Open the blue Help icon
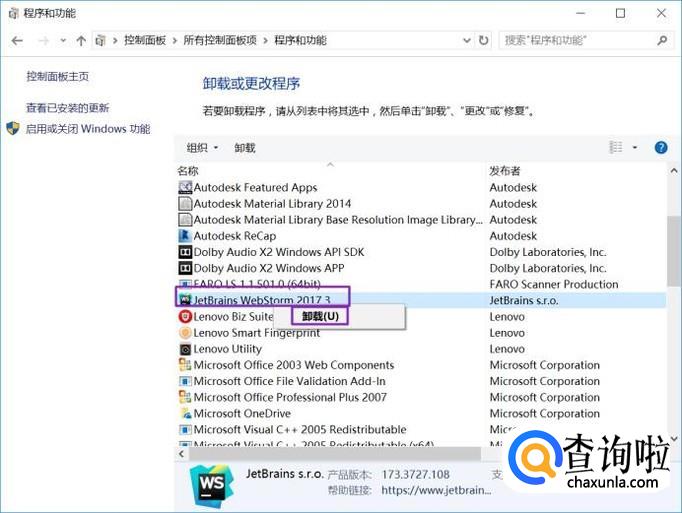Screen dimensions: 682x513 point(661,148)
